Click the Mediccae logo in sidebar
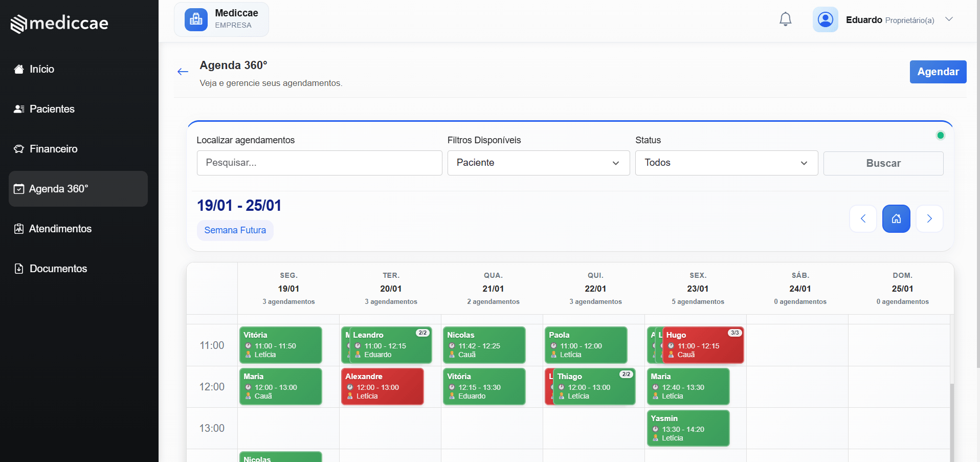Viewport: 980px width, 462px height. (59, 24)
